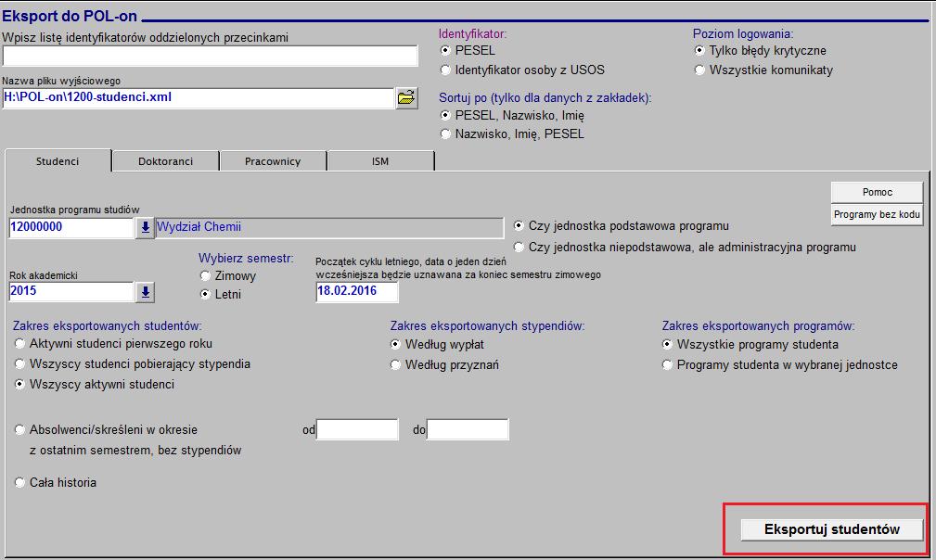
Task: Choose Zimowy semester
Action: point(205,275)
